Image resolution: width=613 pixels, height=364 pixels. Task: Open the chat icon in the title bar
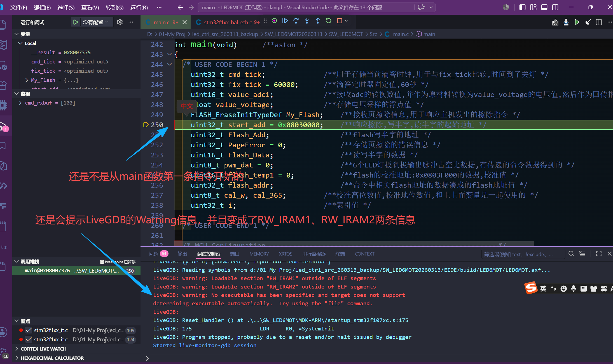[421, 7]
